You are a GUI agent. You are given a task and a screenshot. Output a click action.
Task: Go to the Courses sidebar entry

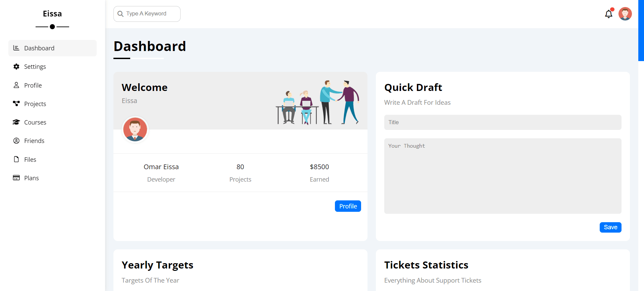pos(35,122)
